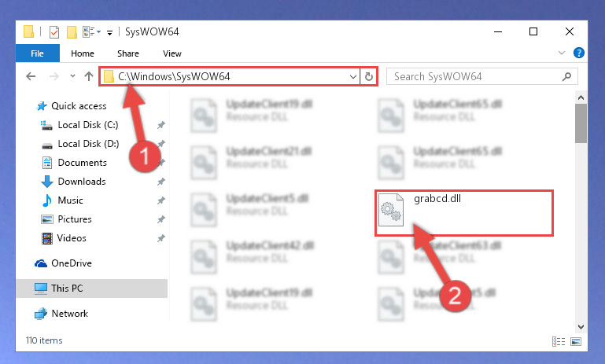
Task: Unpin Downloads from Quick access
Action: click(x=161, y=182)
